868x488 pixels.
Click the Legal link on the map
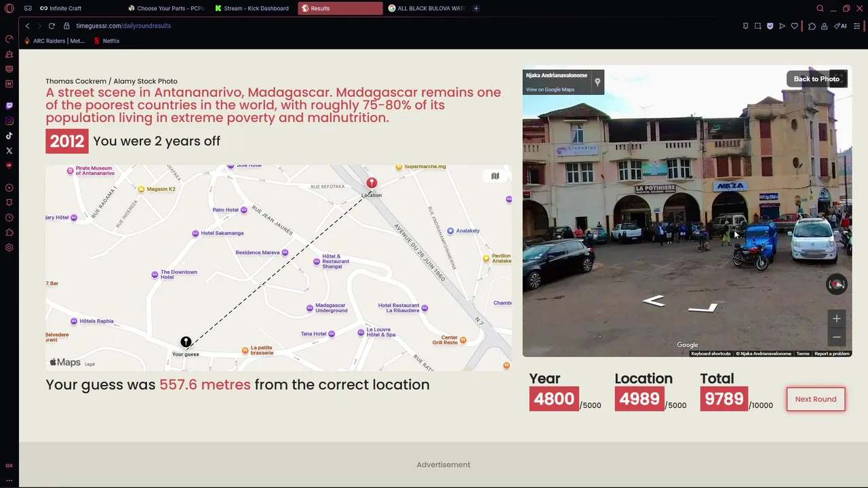90,364
